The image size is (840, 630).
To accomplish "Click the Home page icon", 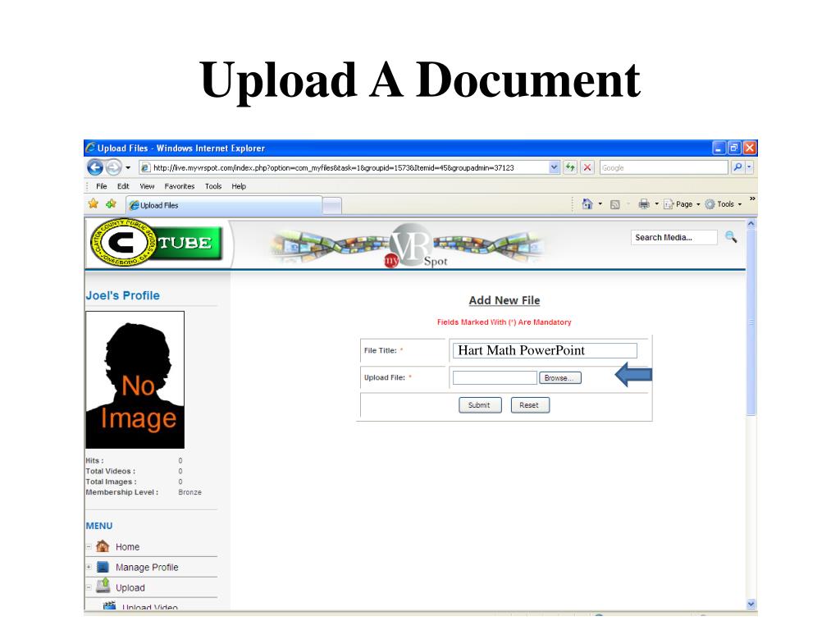I will pyautogui.click(x=587, y=204).
